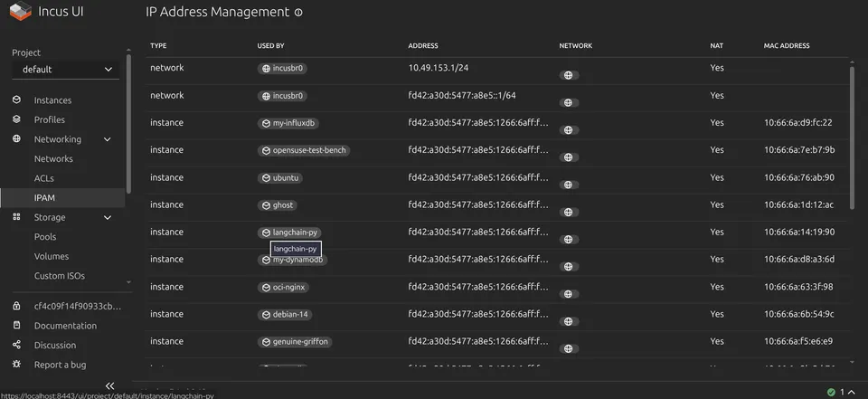Collapse the Storage section chevron
868x399 pixels.
pyautogui.click(x=108, y=218)
